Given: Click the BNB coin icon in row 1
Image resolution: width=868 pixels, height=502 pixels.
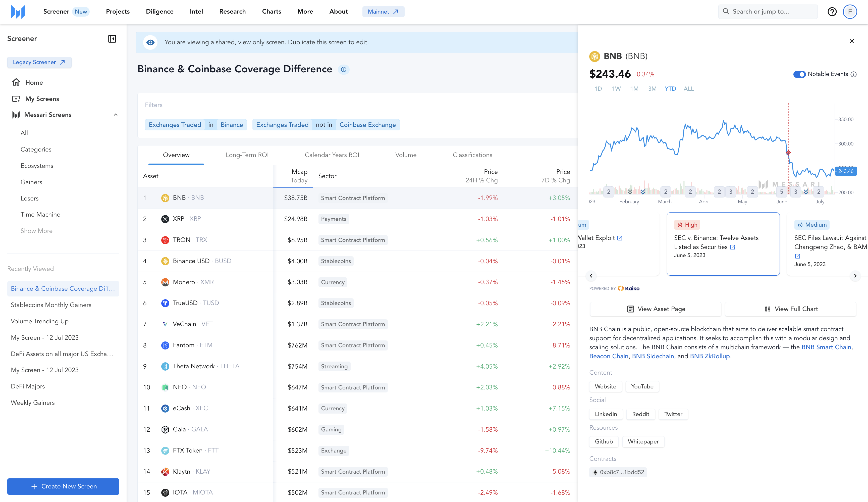Looking at the screenshot, I should 165,198.
